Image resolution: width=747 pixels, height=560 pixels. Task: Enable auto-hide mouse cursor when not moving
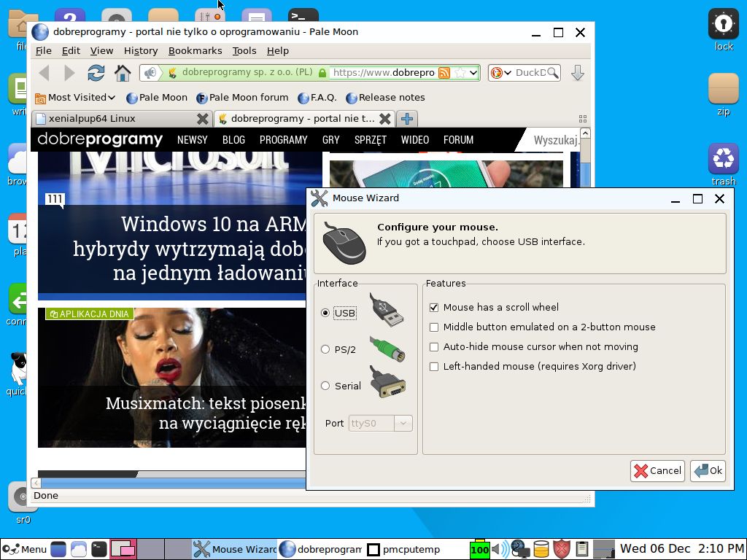(x=434, y=347)
